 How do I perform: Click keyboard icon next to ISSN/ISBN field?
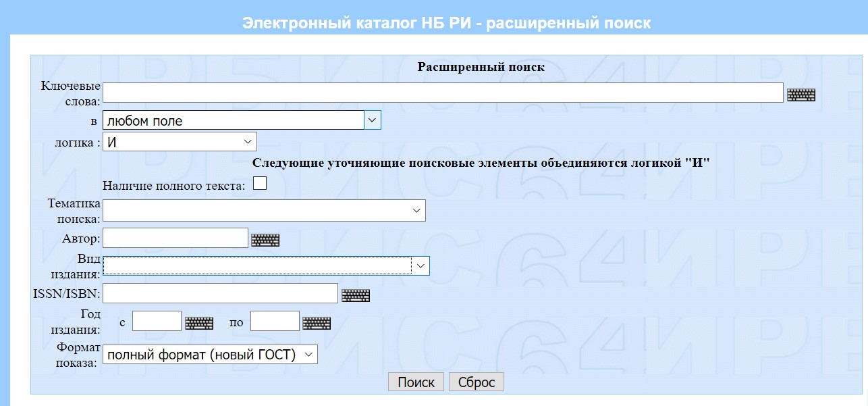(x=356, y=295)
